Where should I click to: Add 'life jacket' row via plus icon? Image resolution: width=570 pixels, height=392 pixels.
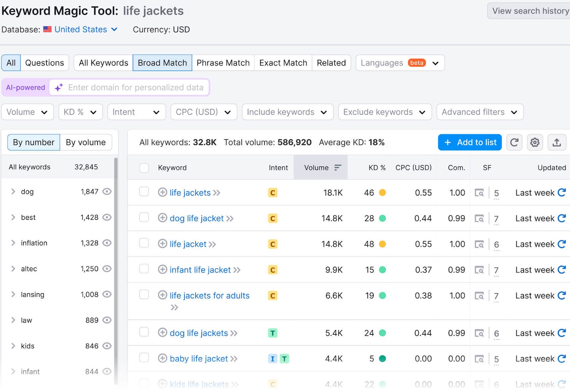point(162,244)
